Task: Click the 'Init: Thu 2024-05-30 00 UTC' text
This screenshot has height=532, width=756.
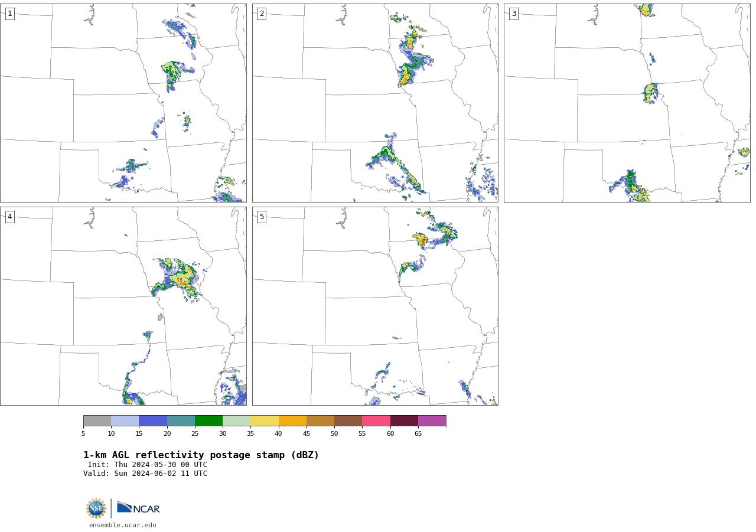Action: (x=148, y=465)
